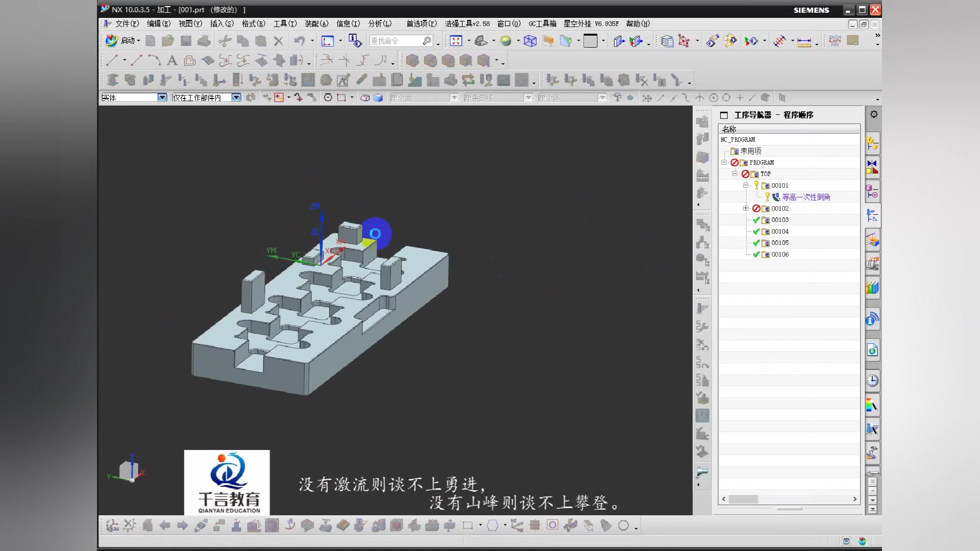Image resolution: width=980 pixels, height=551 pixels.
Task: Toggle quadrant point snap option
Action: 726,98
